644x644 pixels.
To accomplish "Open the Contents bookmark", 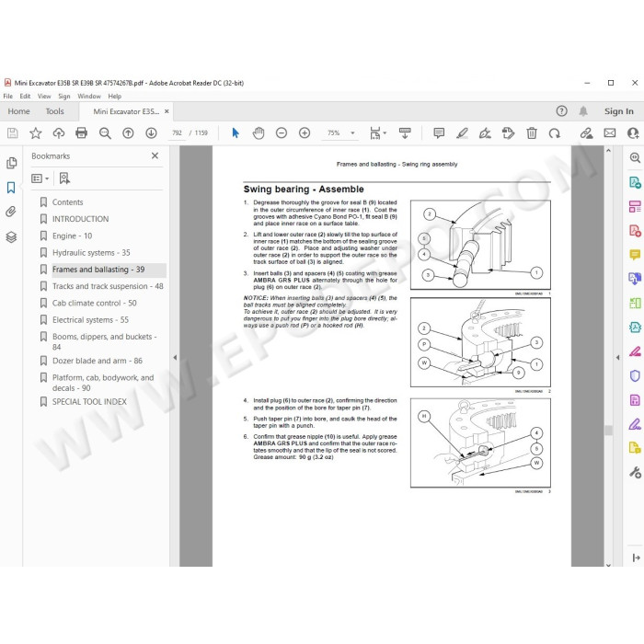I will point(67,202).
